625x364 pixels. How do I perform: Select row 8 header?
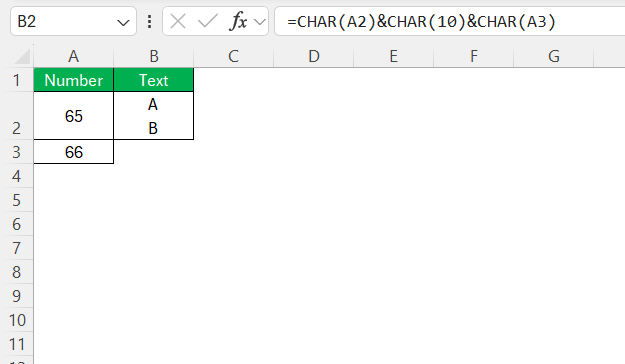point(16,272)
